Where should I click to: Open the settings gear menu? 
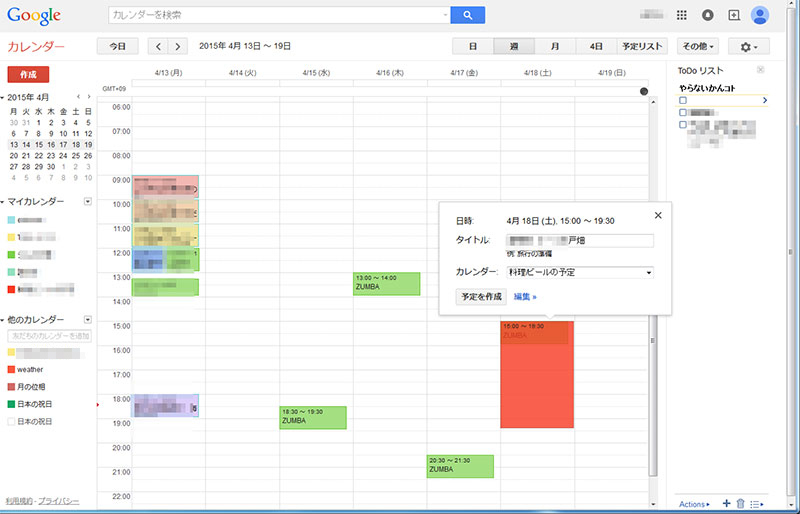(x=748, y=46)
